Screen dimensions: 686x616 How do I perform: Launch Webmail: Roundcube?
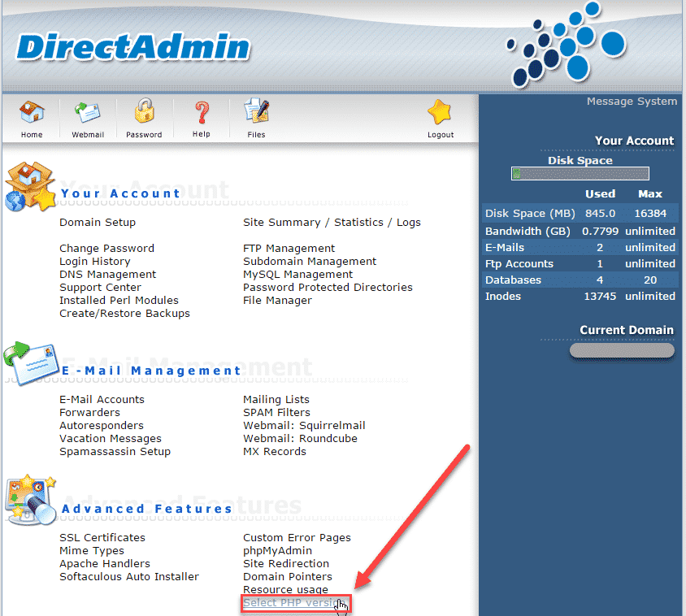click(x=300, y=438)
